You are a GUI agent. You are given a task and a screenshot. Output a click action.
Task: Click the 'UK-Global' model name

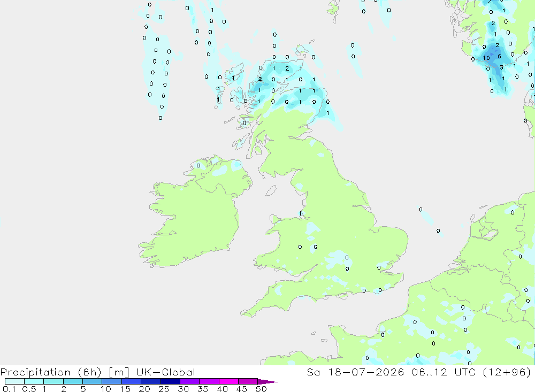(x=166, y=372)
